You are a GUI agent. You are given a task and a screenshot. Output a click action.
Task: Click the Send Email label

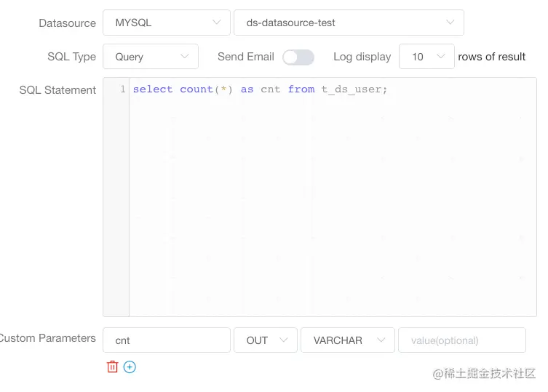click(246, 57)
